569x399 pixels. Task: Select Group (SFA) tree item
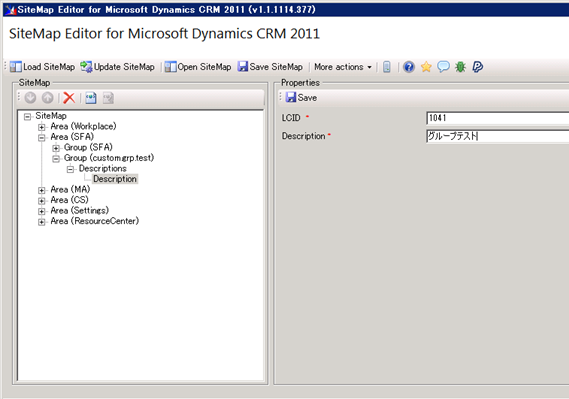pyautogui.click(x=88, y=148)
